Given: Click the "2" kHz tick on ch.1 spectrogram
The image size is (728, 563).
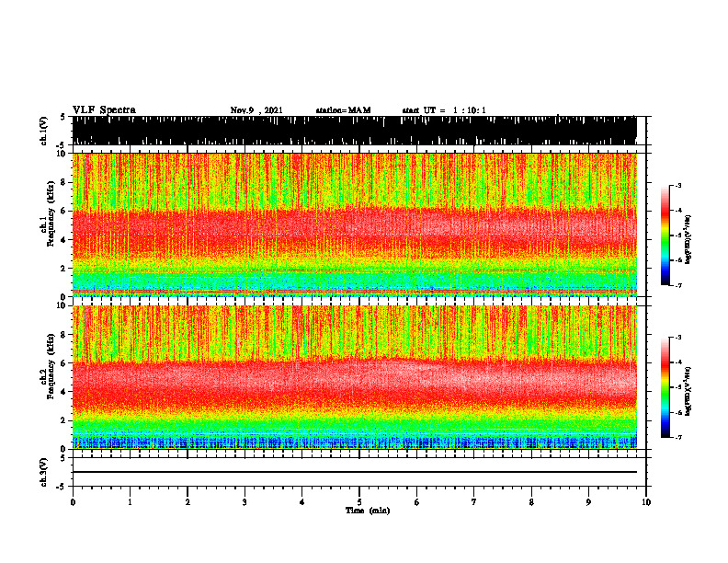Looking at the screenshot, I should click(x=64, y=269).
